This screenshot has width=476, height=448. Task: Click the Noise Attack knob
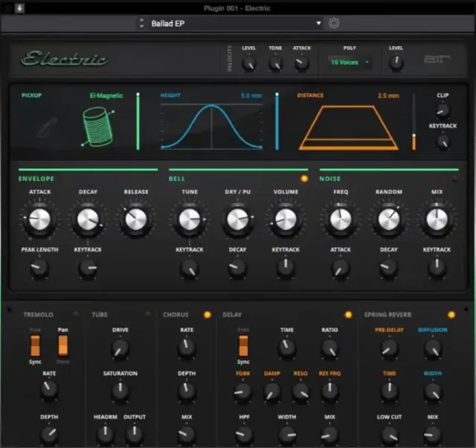[x=341, y=268]
